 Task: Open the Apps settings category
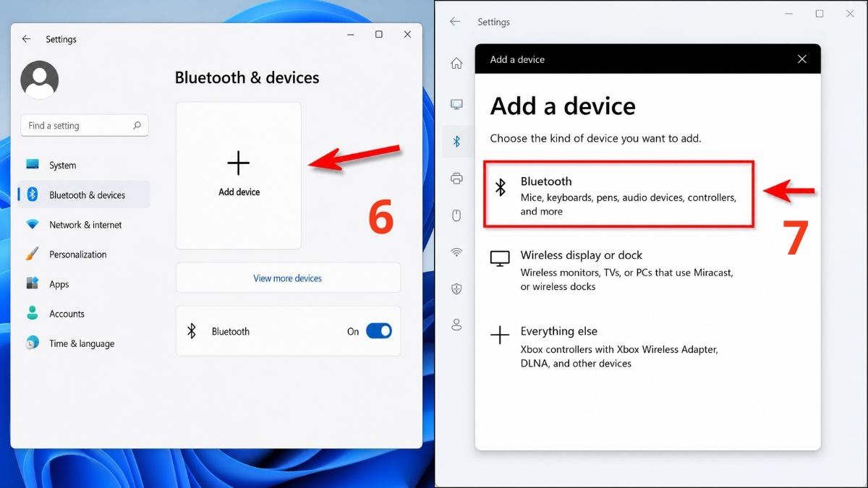click(x=84, y=284)
